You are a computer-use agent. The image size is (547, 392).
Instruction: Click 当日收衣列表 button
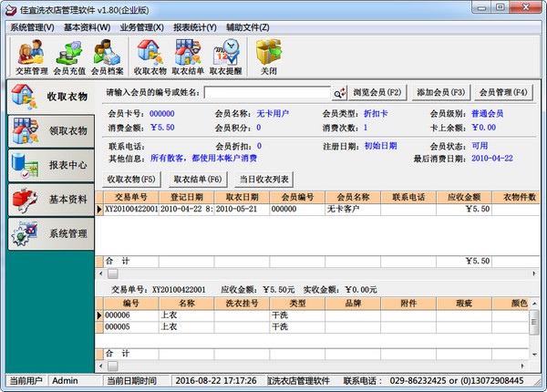click(264, 180)
